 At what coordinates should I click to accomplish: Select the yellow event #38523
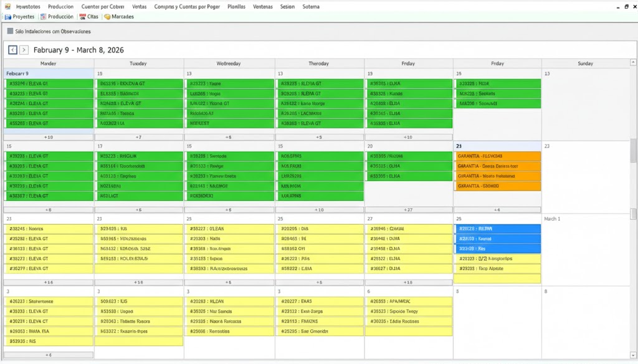(409, 312)
